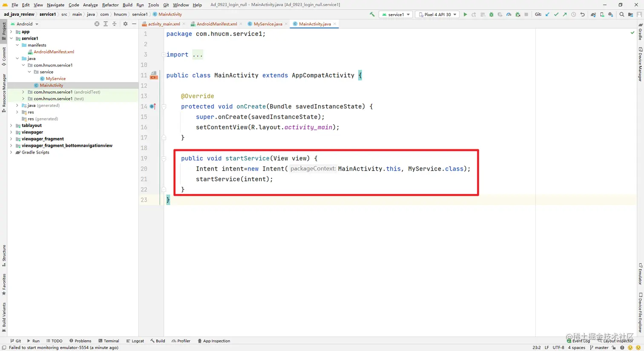The height and width of the screenshot is (351, 644).
Task: Click select opened file target icon
Action: tap(97, 24)
